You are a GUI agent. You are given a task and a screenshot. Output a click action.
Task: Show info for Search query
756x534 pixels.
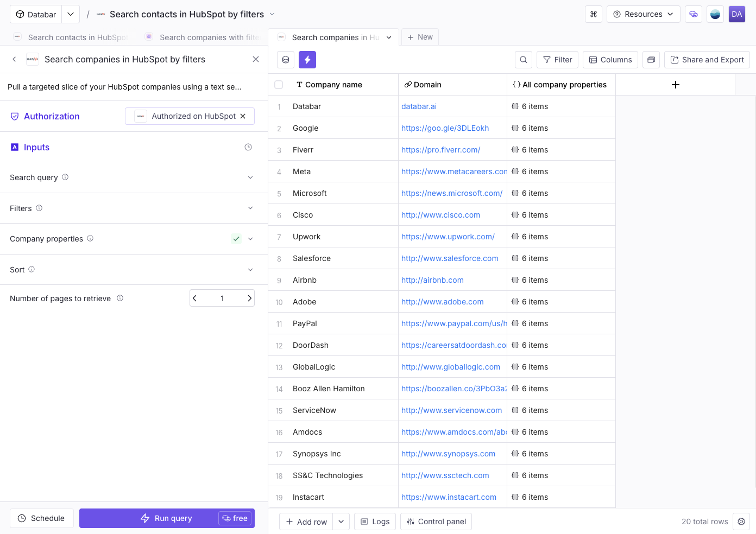pos(65,177)
